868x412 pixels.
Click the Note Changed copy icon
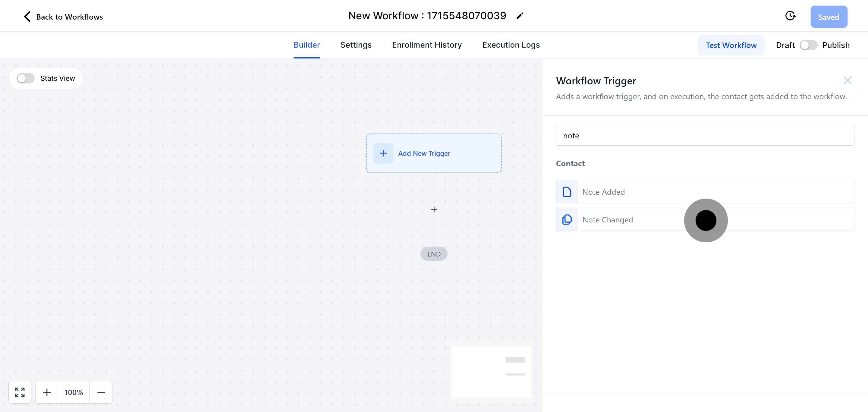pyautogui.click(x=567, y=220)
